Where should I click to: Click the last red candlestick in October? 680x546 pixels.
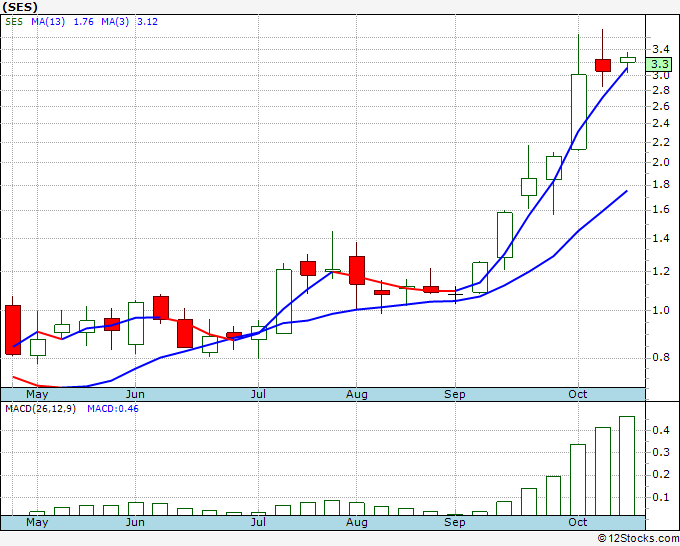(x=603, y=65)
